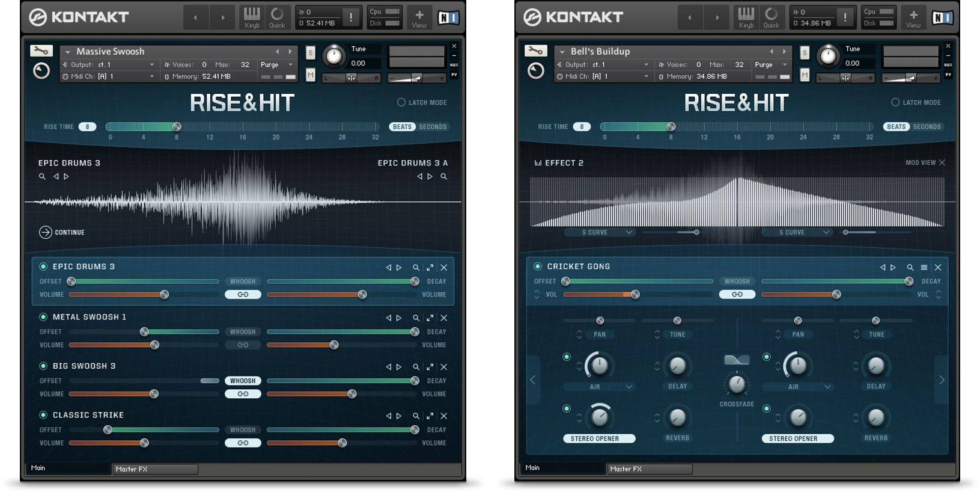Open Master FX tab in Bell's Buildup window
Image resolution: width=980 pixels, height=492 pixels.
[650, 469]
